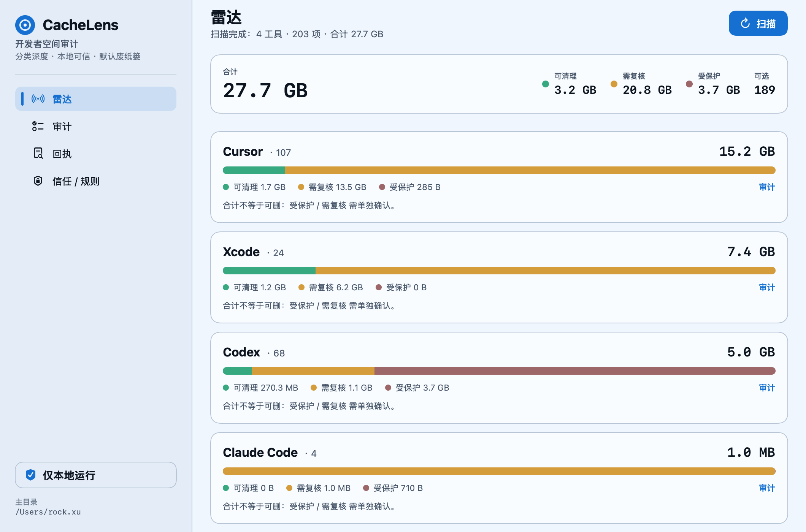Click Codex orange review bar segment
The height and width of the screenshot is (532, 806).
pos(313,371)
